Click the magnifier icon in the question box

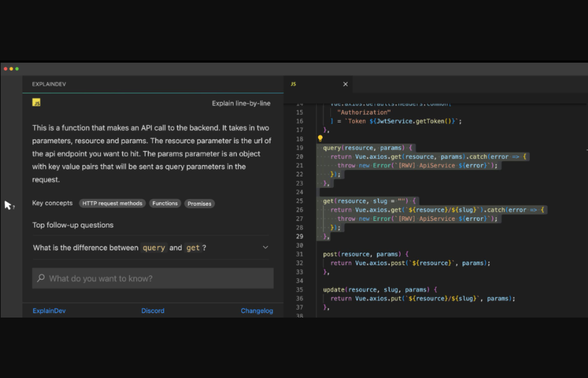tap(41, 278)
